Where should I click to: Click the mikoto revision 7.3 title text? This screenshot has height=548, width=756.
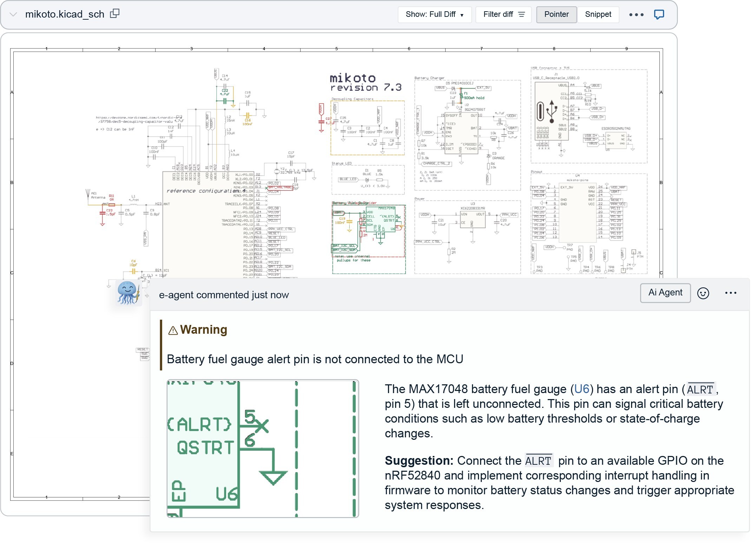365,83
